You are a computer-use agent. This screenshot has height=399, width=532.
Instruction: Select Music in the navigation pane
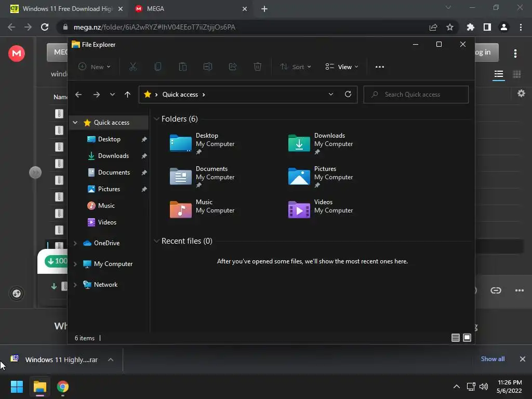pyautogui.click(x=106, y=206)
